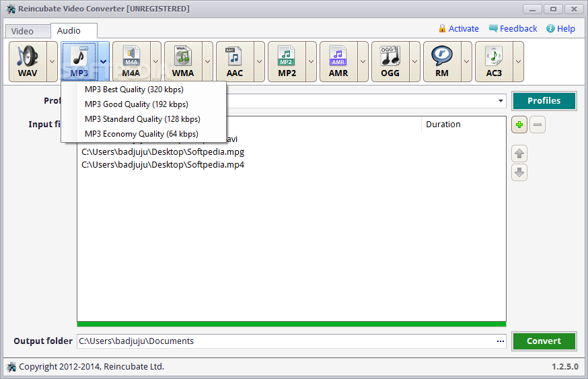Select the MP3 format icon

pos(79,61)
